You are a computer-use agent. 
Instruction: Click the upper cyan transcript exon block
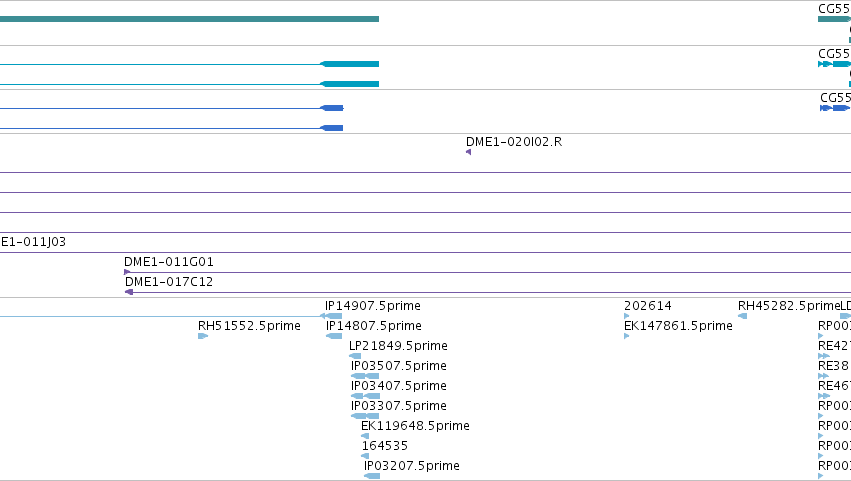[350, 64]
